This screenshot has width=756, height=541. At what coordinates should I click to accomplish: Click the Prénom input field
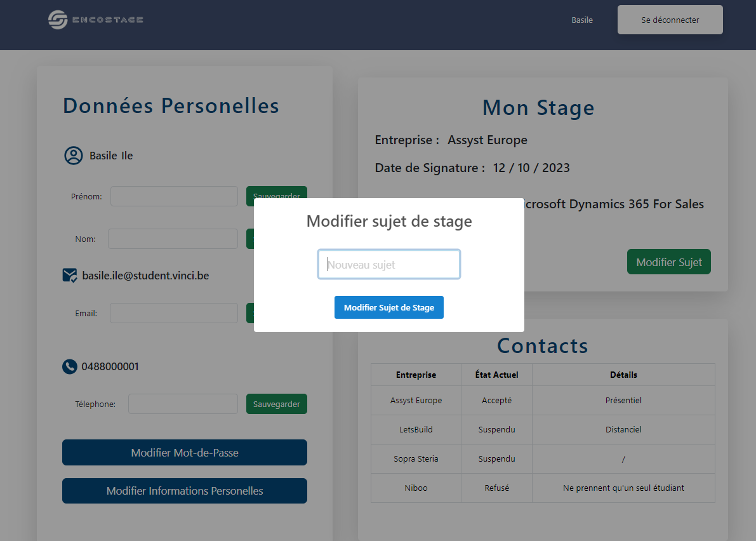174,196
